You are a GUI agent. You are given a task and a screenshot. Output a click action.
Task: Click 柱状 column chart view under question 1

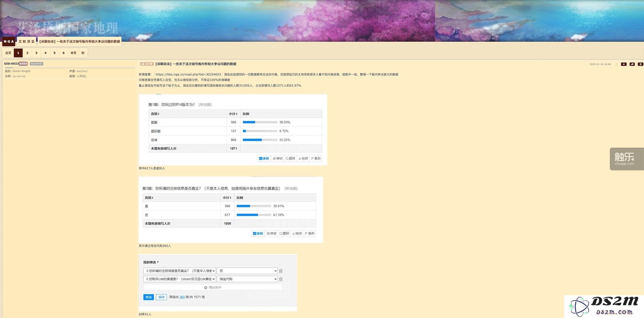tap(303, 158)
